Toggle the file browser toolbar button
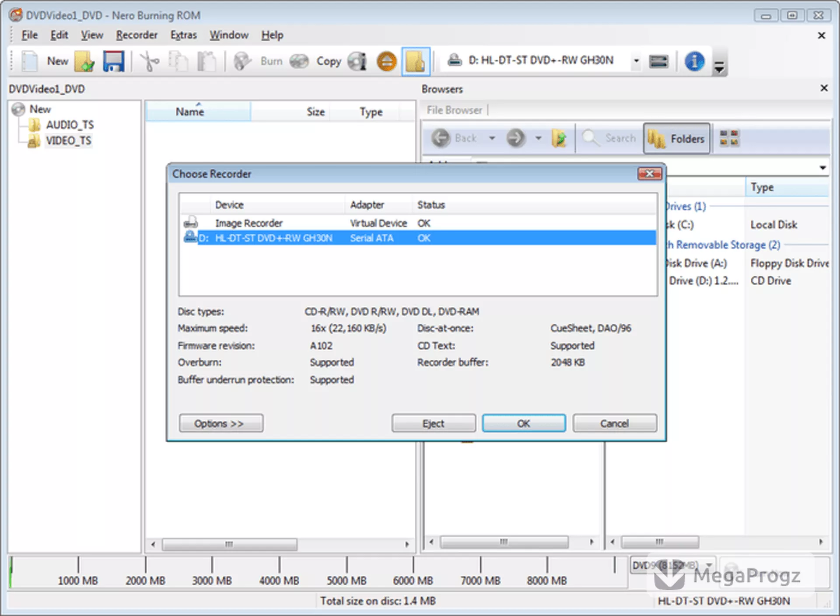The height and width of the screenshot is (616, 840). coord(416,61)
